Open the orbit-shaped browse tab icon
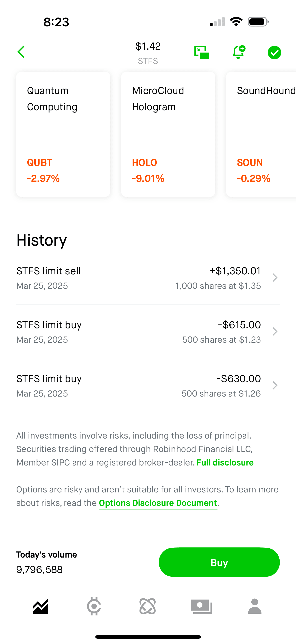 (148, 606)
